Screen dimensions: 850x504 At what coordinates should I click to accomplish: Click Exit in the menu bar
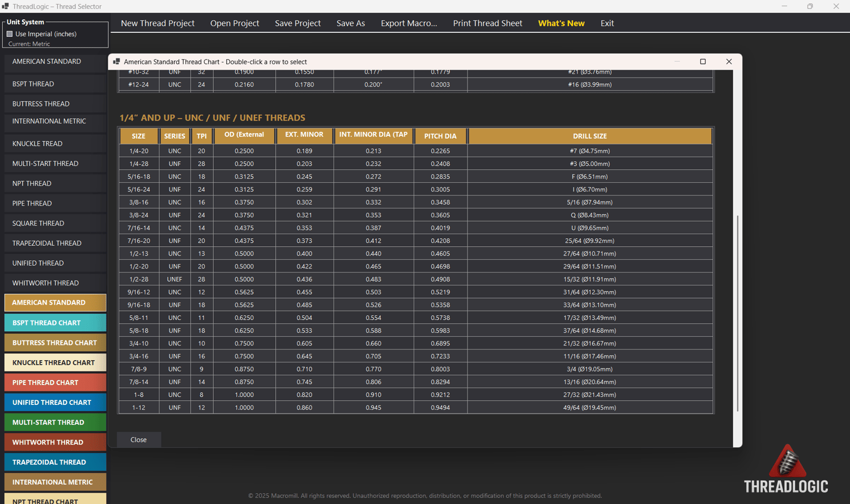[607, 23]
